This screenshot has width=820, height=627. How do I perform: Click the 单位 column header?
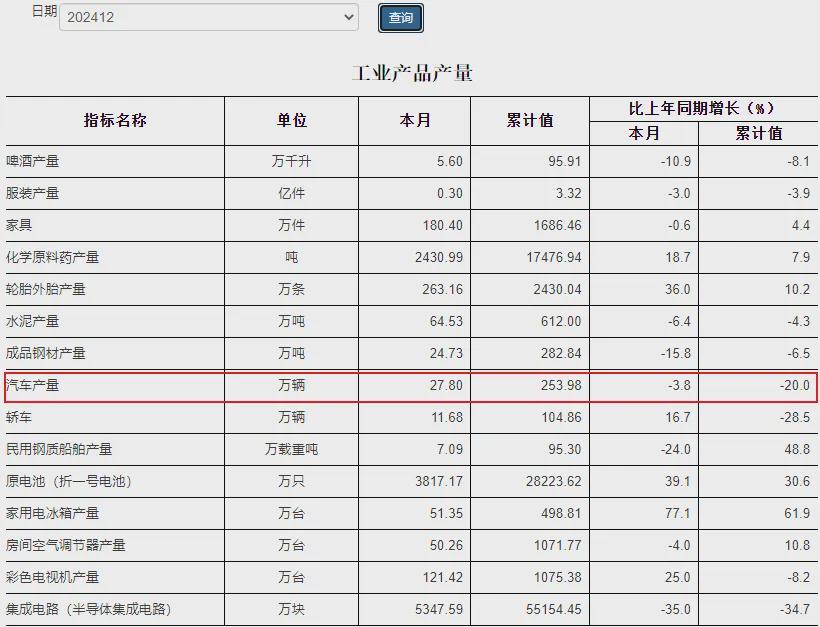[291, 120]
